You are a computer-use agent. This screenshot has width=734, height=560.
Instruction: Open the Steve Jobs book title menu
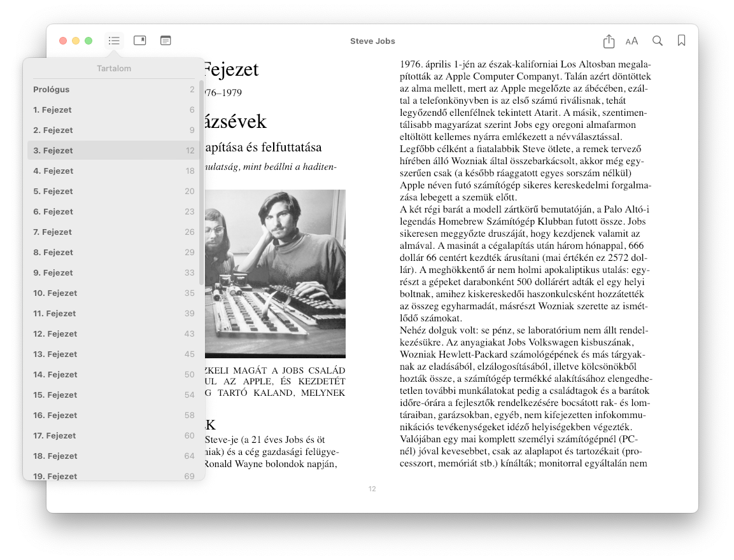tap(372, 40)
